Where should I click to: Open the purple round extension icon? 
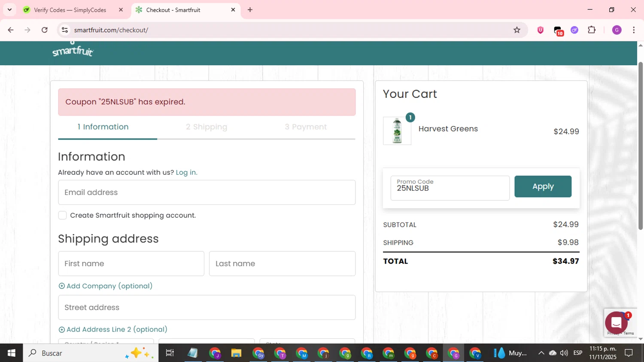tap(574, 30)
